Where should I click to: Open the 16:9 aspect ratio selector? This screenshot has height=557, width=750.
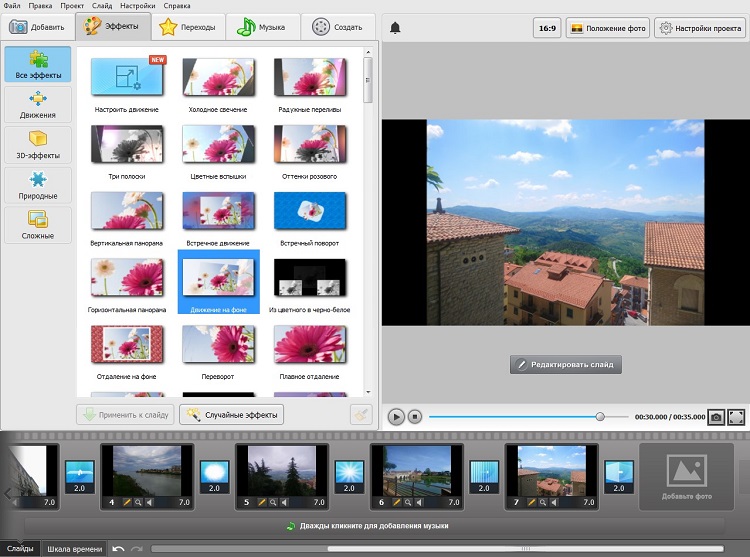547,28
